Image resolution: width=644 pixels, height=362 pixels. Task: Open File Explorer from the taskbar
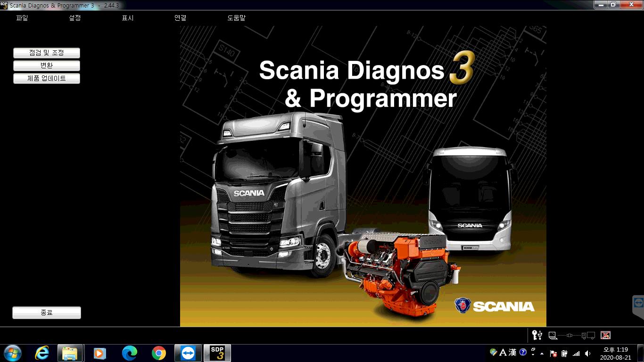click(x=70, y=353)
